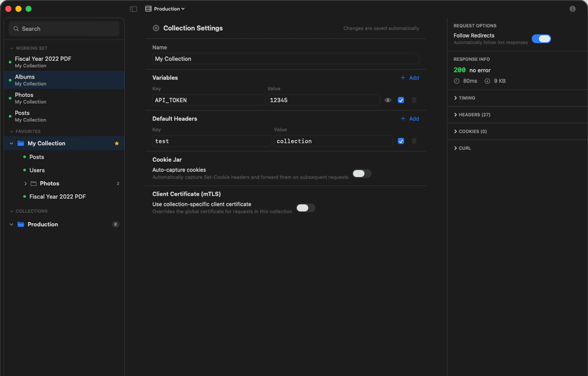Viewport: 588px width, 376px height.
Task: Expand the Photos subfolder chevron
Action: coord(25,184)
